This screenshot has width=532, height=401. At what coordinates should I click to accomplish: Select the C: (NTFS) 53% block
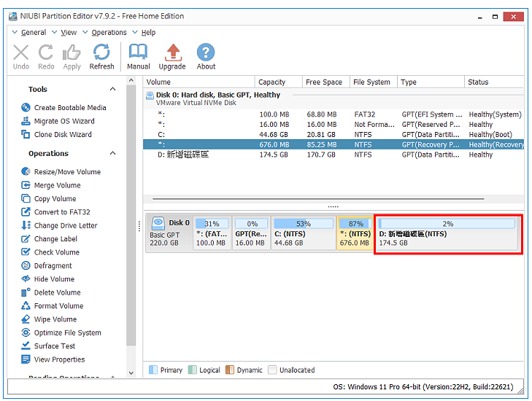(x=304, y=233)
